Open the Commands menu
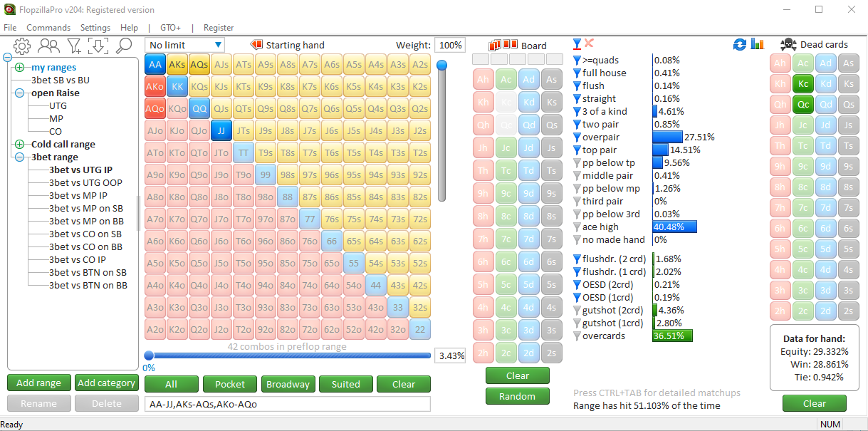 pyautogui.click(x=48, y=28)
